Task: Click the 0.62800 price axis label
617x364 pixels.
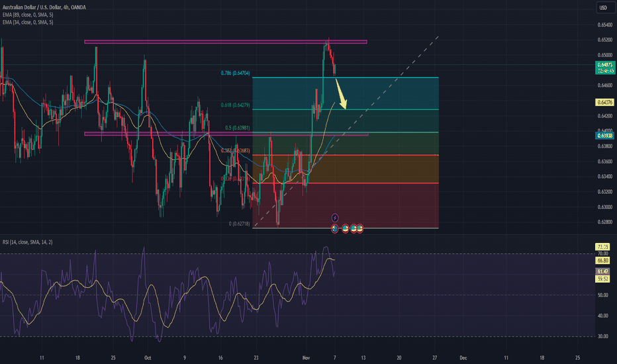Action: tap(605, 222)
